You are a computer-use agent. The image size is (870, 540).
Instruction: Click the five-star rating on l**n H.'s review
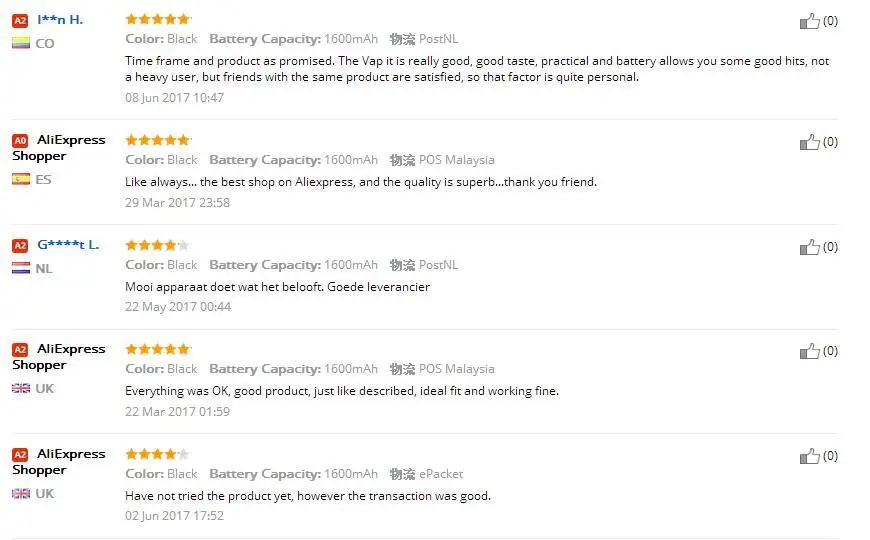[157, 19]
